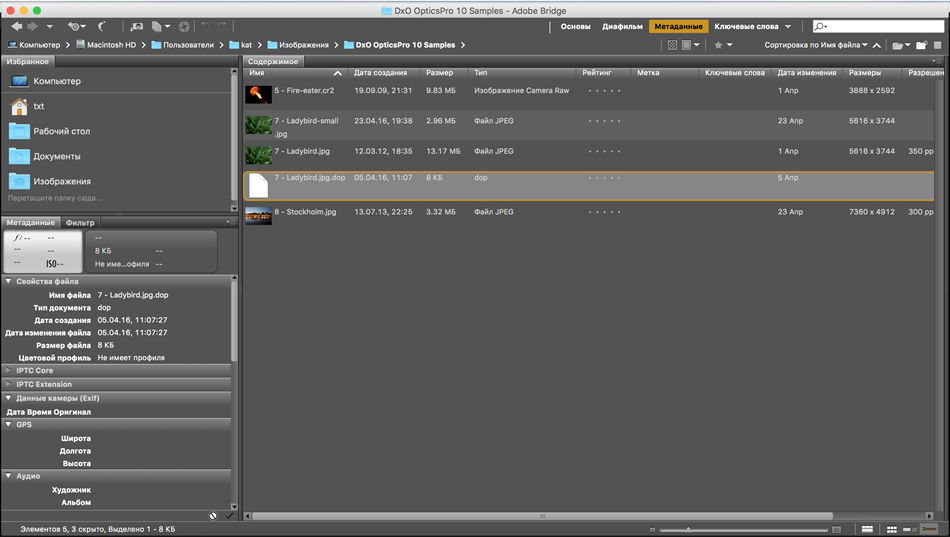
Task: Click Компьютер in the breadcrumb path
Action: coord(34,45)
